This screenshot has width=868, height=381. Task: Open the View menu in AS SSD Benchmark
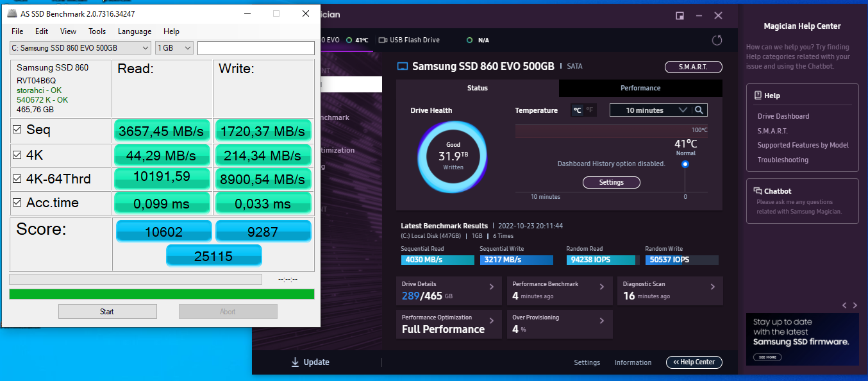[68, 31]
